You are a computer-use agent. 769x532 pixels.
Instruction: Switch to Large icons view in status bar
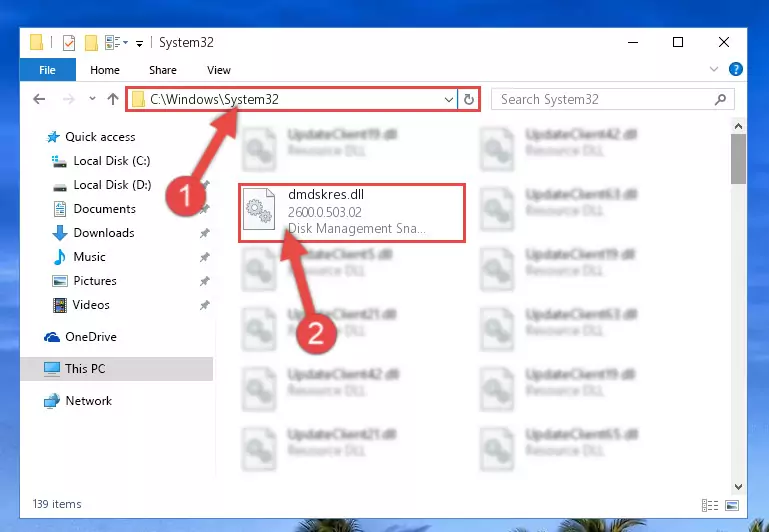click(732, 505)
